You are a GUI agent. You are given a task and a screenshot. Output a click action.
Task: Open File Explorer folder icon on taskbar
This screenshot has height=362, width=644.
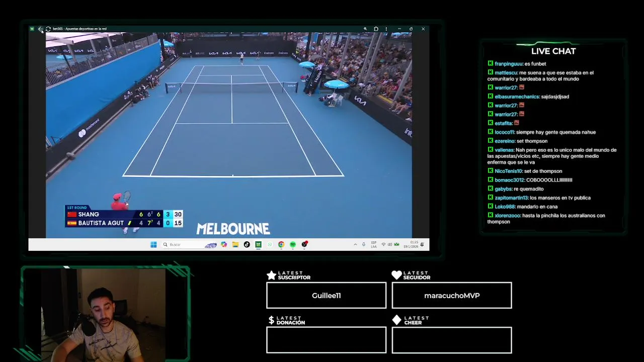tap(235, 245)
